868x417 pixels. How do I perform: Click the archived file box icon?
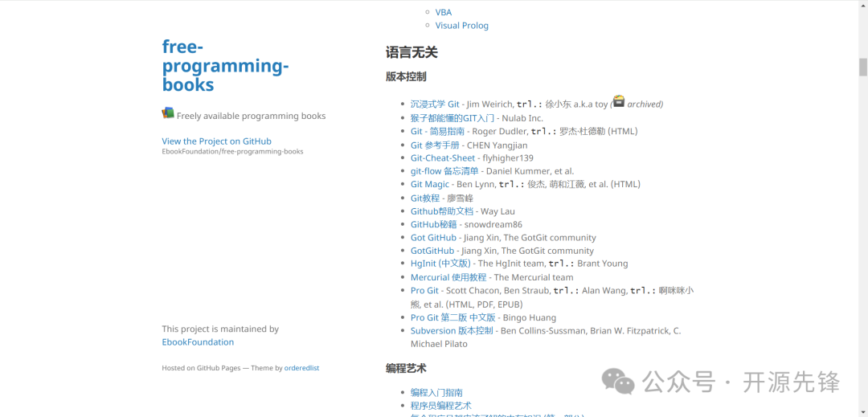pos(618,101)
